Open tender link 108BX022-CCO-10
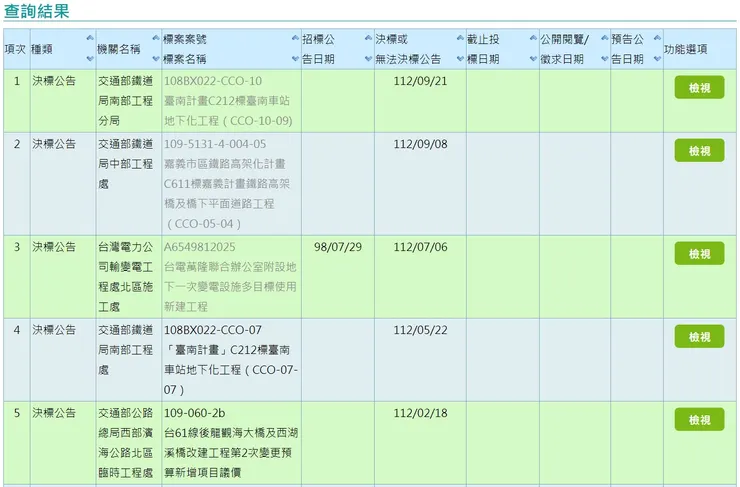This screenshot has height=487, width=740. coord(213,81)
